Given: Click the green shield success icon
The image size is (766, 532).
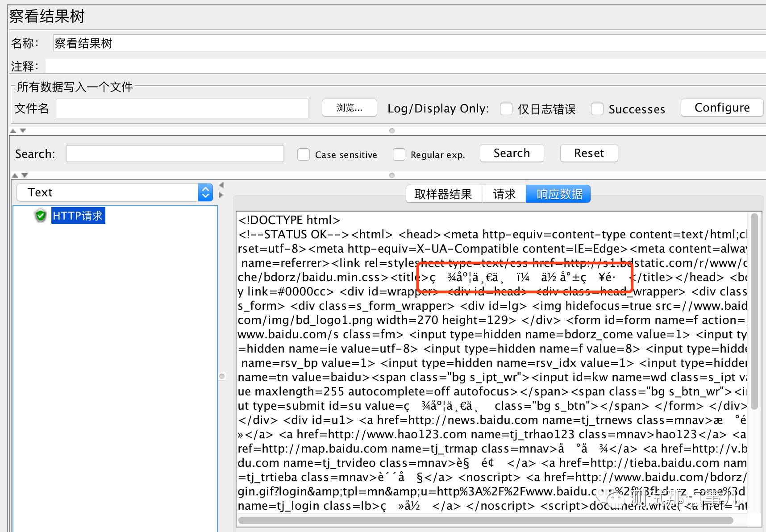Looking at the screenshot, I should pos(41,216).
